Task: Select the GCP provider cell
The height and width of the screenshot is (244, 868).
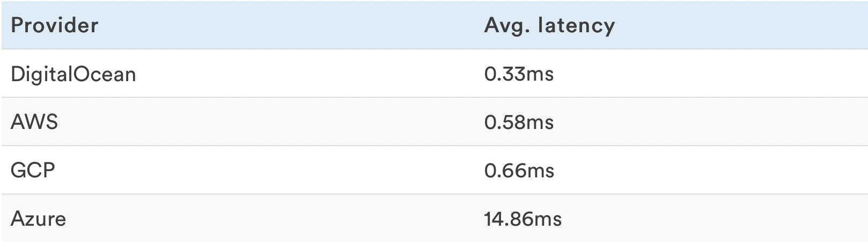Action: click(33, 170)
